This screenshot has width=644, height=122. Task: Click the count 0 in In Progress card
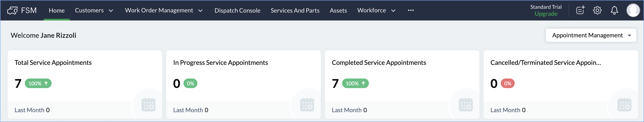click(x=177, y=84)
